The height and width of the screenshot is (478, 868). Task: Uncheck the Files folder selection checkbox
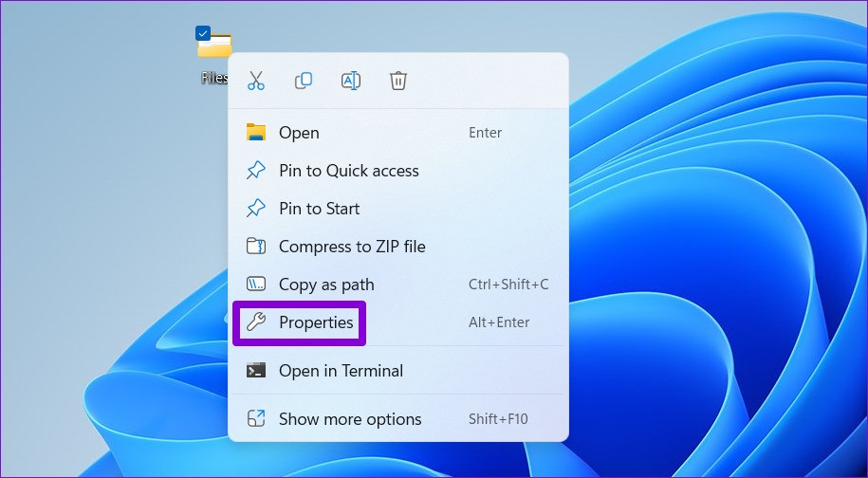tap(203, 34)
